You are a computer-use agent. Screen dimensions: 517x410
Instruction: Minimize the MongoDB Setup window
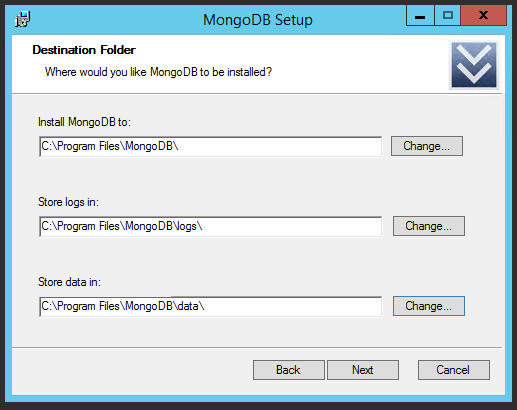420,16
